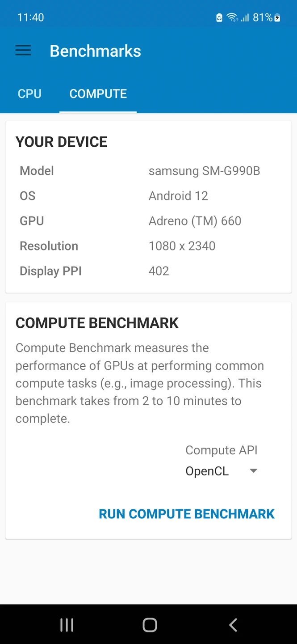Tap the Display PPI 402 value
The image size is (297, 644).
click(159, 271)
